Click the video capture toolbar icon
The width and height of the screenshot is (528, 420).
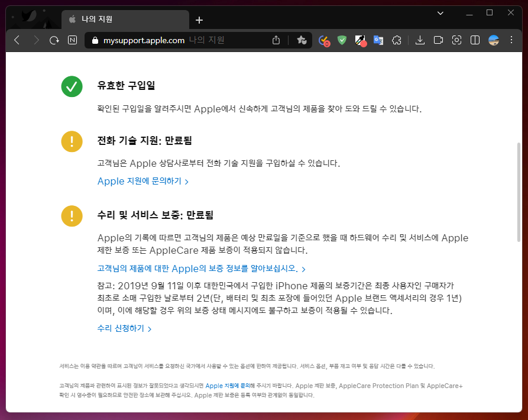coord(439,40)
